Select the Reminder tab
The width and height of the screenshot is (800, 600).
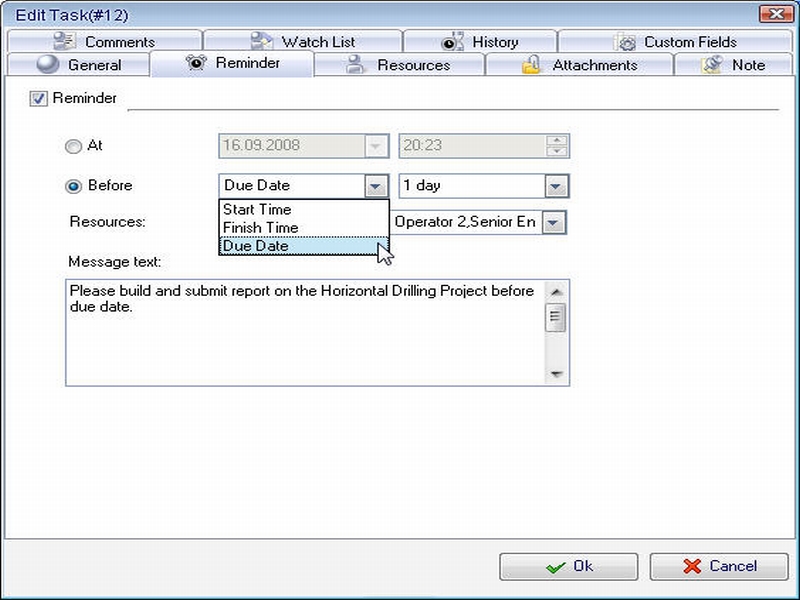click(x=232, y=63)
